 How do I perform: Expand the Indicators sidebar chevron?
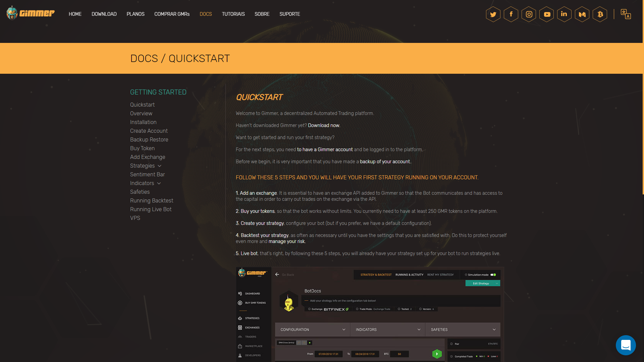click(159, 183)
